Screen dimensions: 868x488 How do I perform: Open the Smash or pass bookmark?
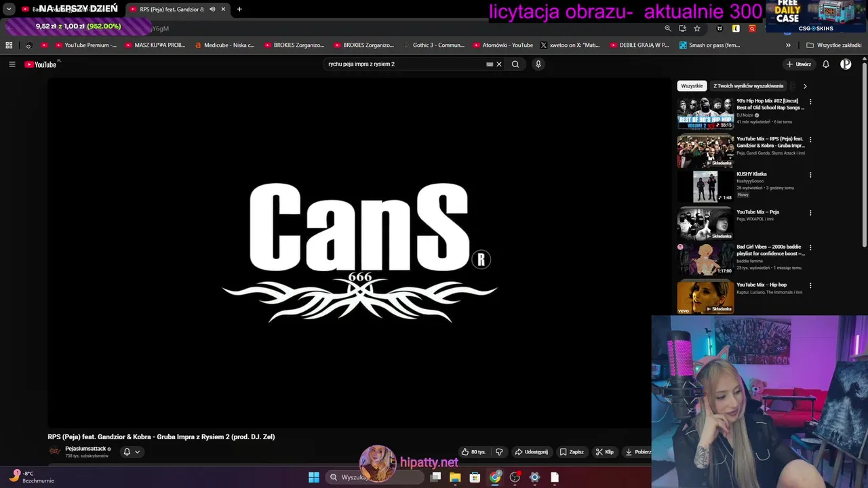(x=709, y=45)
